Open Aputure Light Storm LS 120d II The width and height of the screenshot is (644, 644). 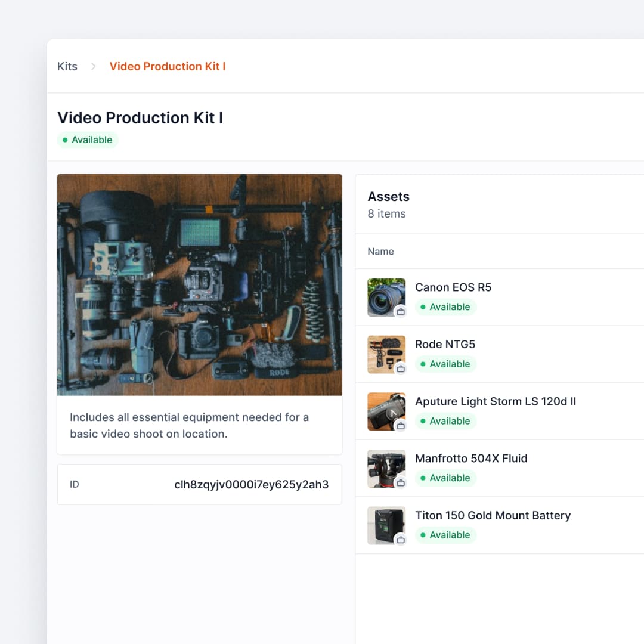(x=496, y=401)
